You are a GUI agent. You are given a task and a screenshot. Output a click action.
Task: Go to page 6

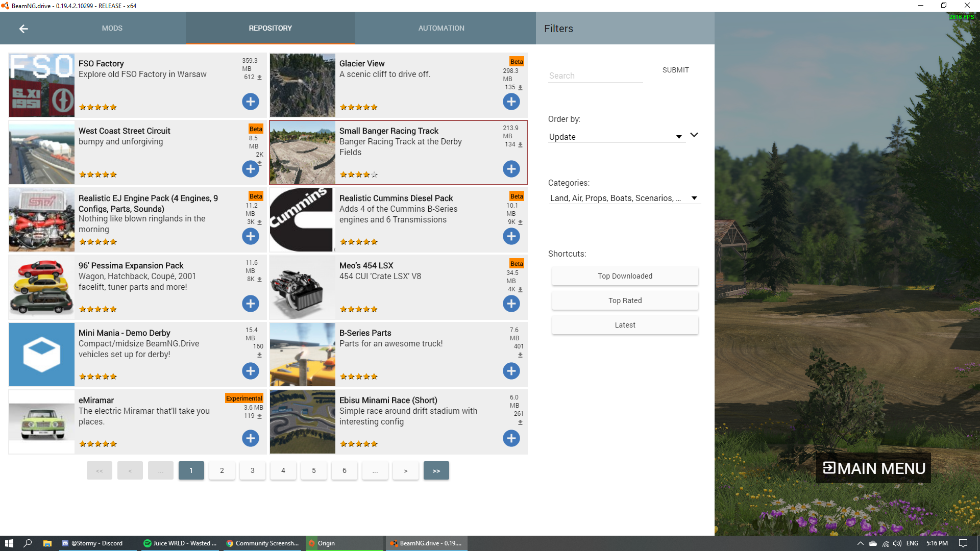[x=344, y=470]
